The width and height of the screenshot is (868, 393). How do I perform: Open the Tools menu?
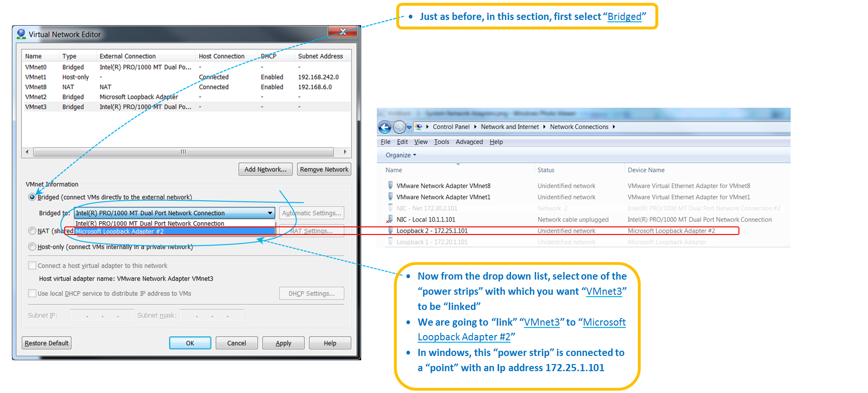441,142
